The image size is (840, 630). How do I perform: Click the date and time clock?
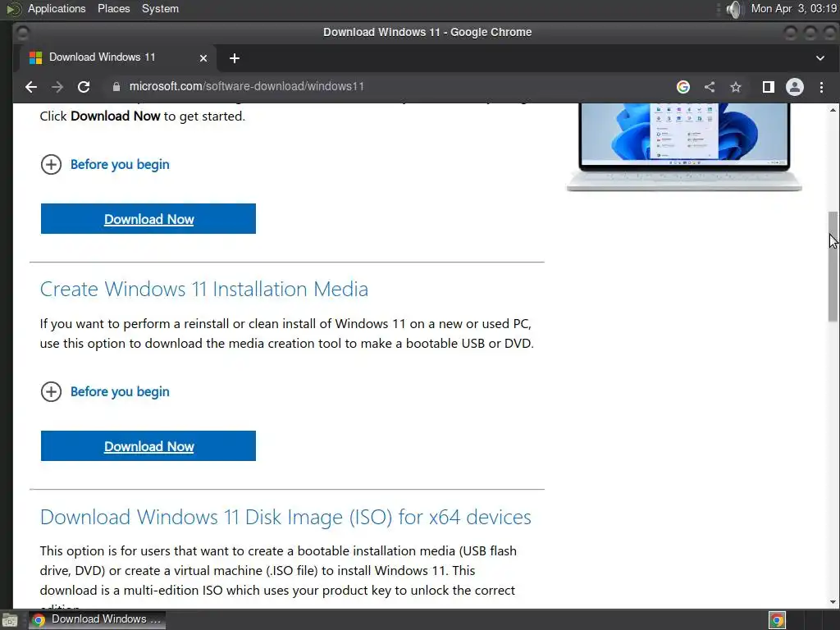tap(793, 8)
